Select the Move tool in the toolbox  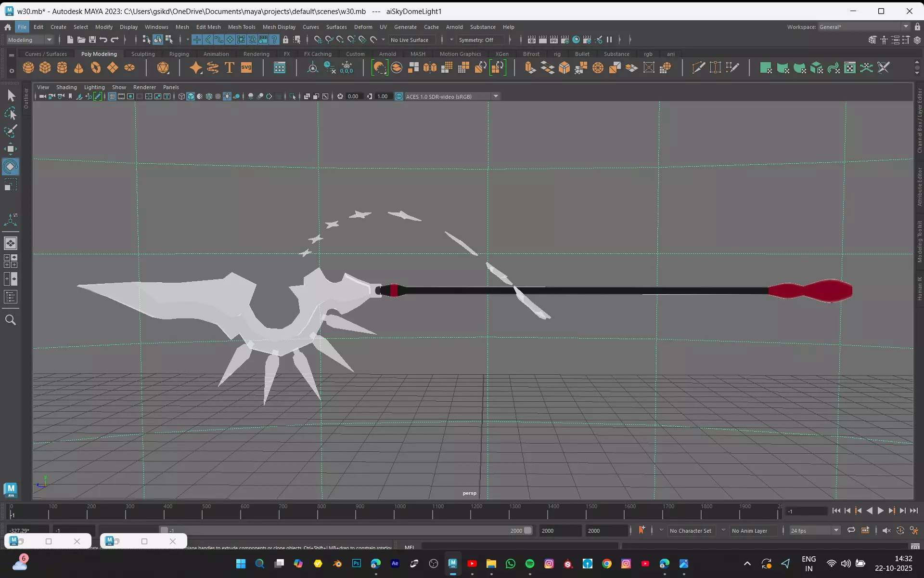point(11,149)
